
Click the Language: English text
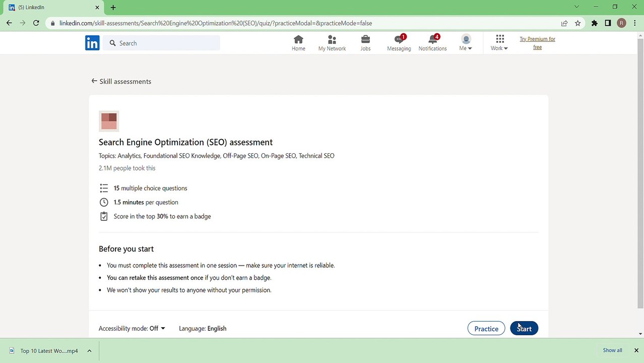203,328
